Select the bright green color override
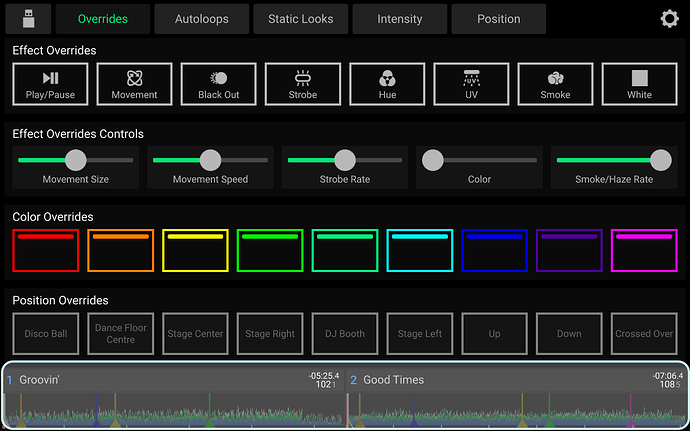 [x=270, y=250]
